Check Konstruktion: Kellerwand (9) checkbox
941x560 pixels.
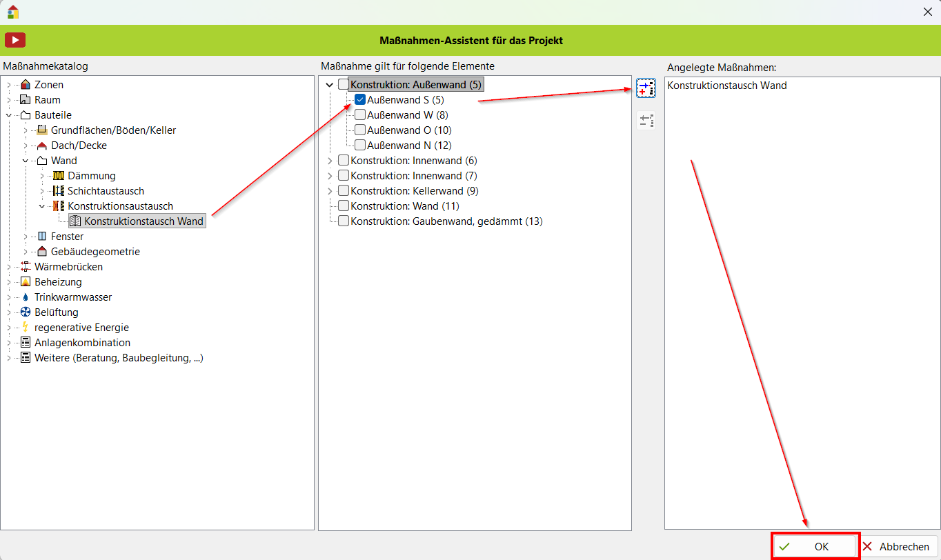(x=344, y=191)
